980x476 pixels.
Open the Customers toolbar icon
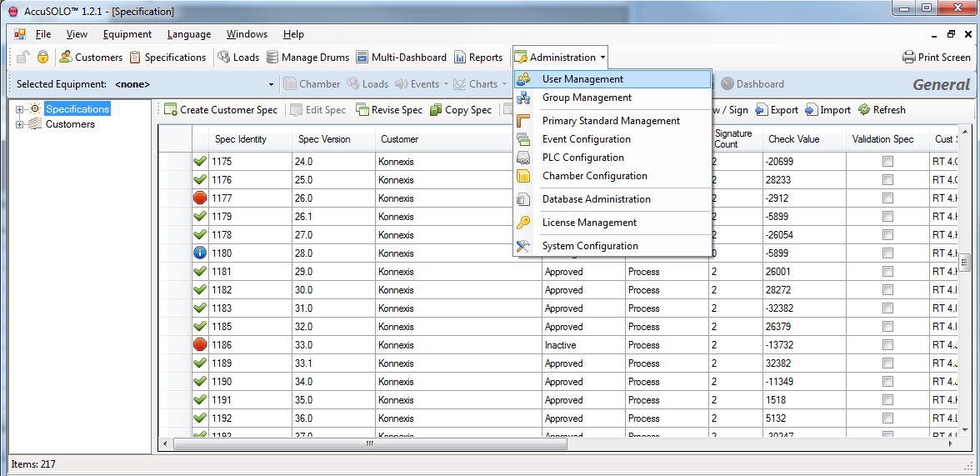click(x=66, y=58)
